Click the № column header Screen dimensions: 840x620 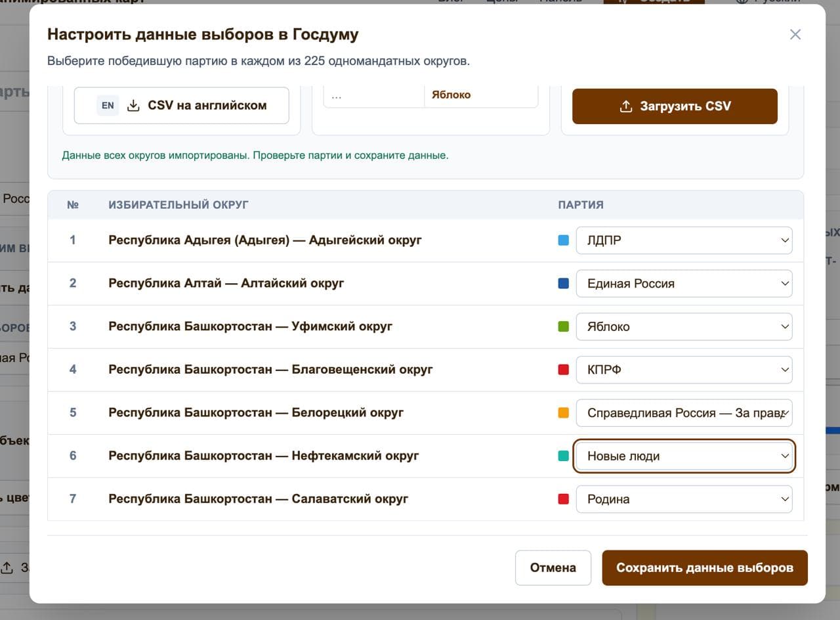[73, 205]
